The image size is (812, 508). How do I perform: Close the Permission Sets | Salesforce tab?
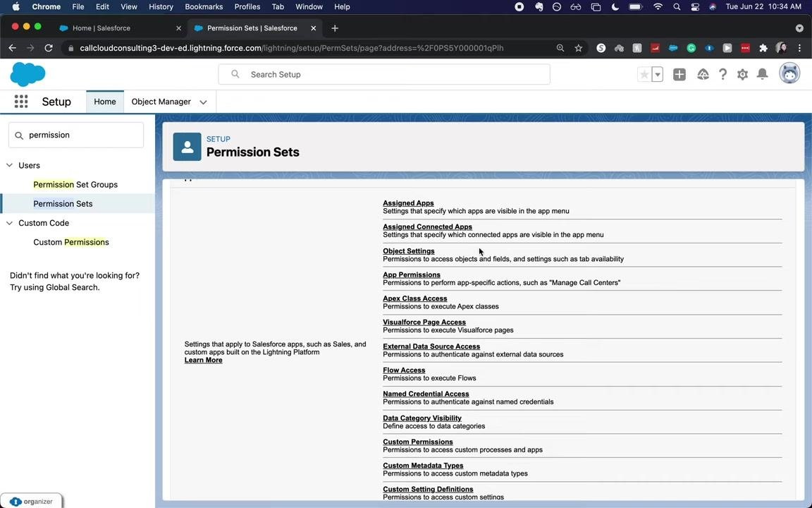pyautogui.click(x=313, y=28)
